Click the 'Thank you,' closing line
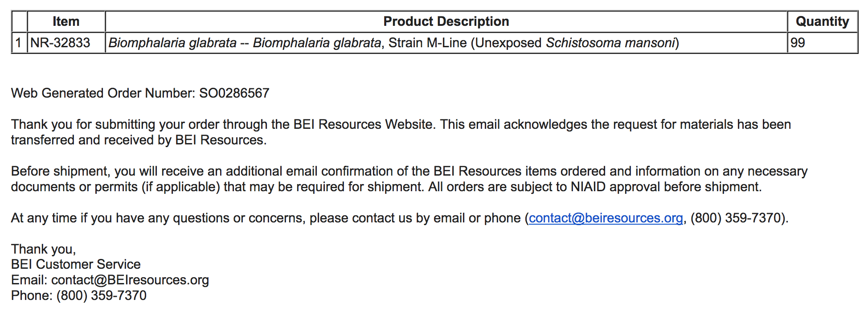Viewport: 868px width, 312px height. click(x=44, y=249)
